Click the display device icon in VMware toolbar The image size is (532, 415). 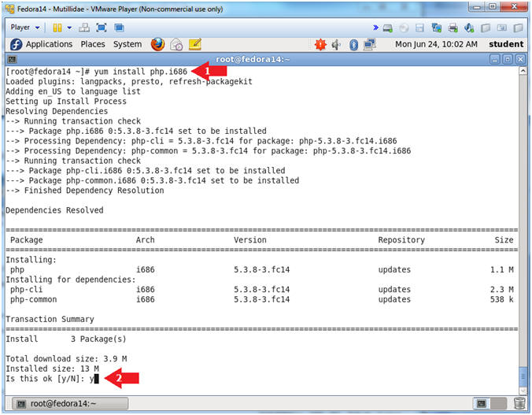click(x=502, y=28)
